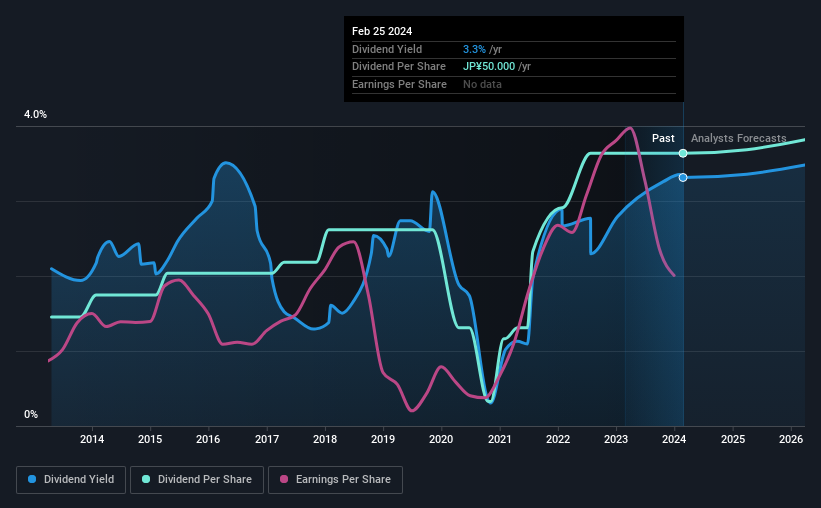
Task: Click the 4.0% y-axis label
Action: 35,114
